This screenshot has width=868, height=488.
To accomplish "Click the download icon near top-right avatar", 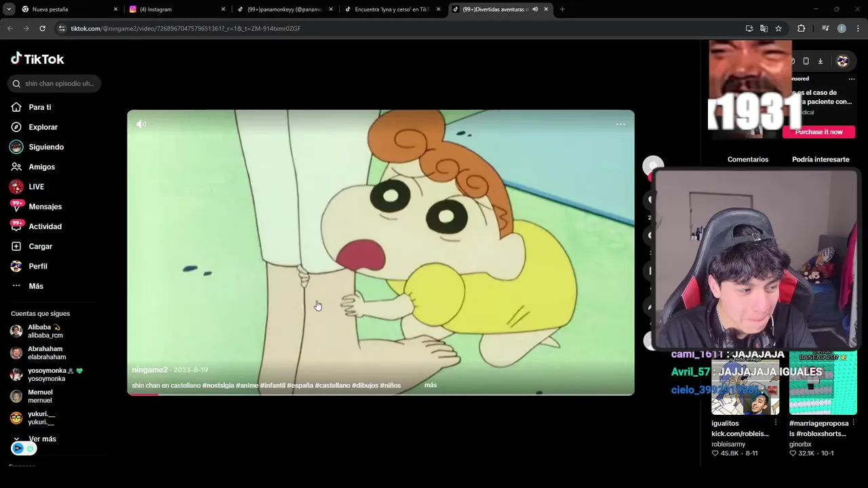I will point(821,61).
